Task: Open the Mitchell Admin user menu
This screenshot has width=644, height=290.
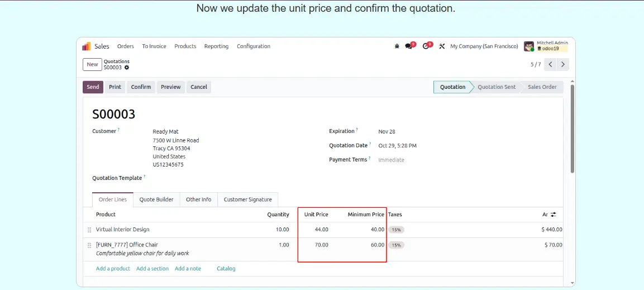Action: click(x=546, y=46)
